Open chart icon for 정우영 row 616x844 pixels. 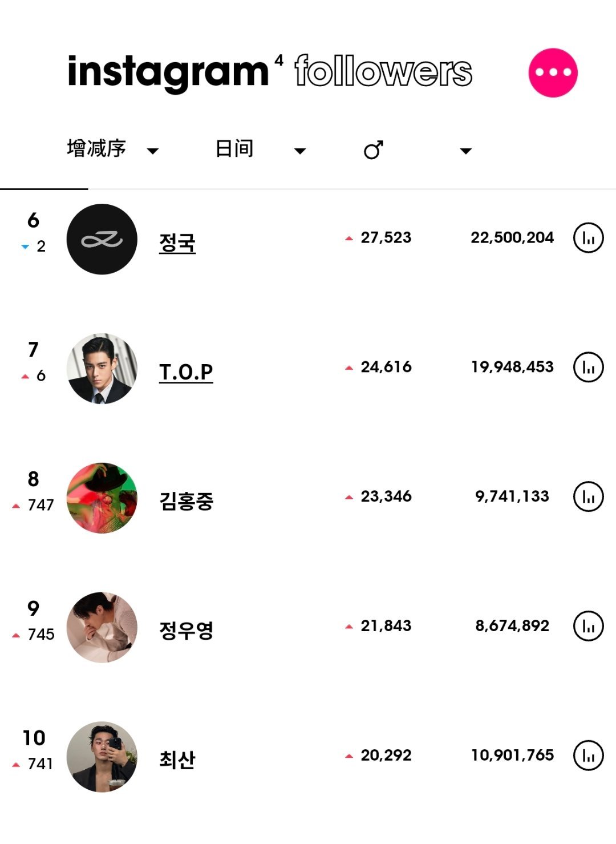tap(588, 626)
